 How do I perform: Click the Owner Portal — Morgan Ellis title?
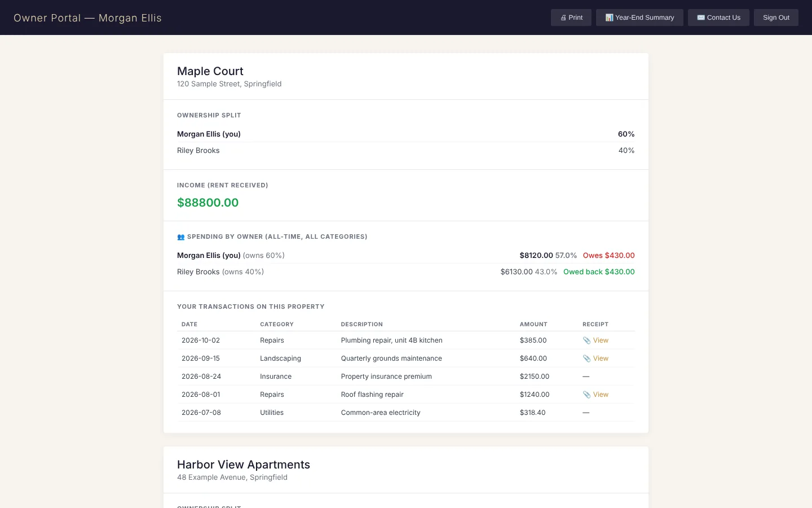point(87,18)
